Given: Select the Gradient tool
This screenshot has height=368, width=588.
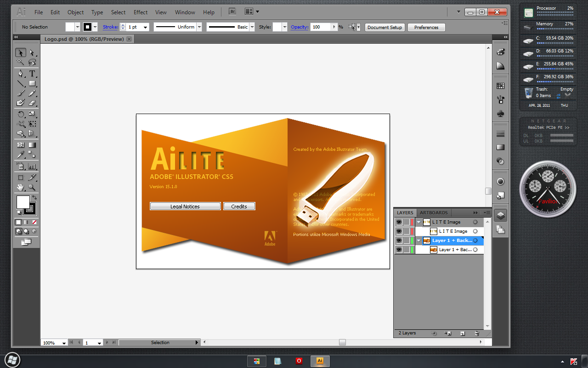Looking at the screenshot, I should point(32,145).
